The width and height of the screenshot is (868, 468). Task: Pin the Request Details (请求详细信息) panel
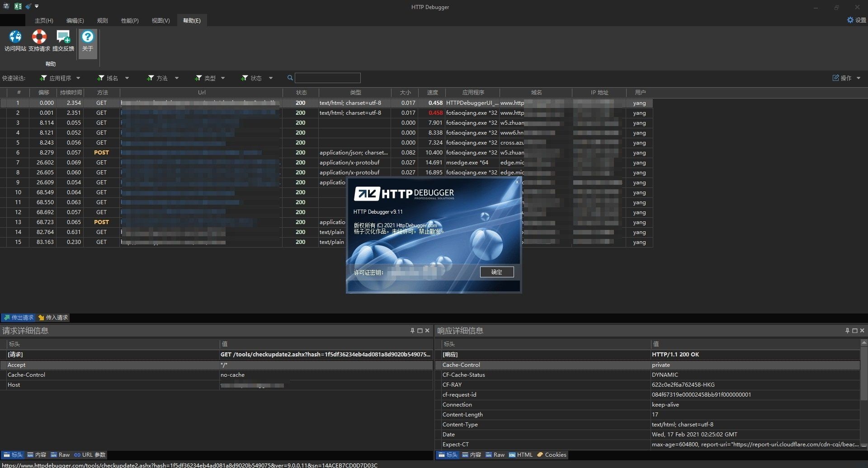[412, 331]
